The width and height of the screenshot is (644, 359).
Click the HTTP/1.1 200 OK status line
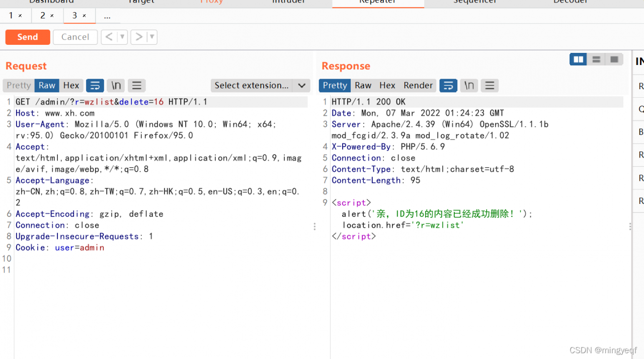(x=368, y=102)
